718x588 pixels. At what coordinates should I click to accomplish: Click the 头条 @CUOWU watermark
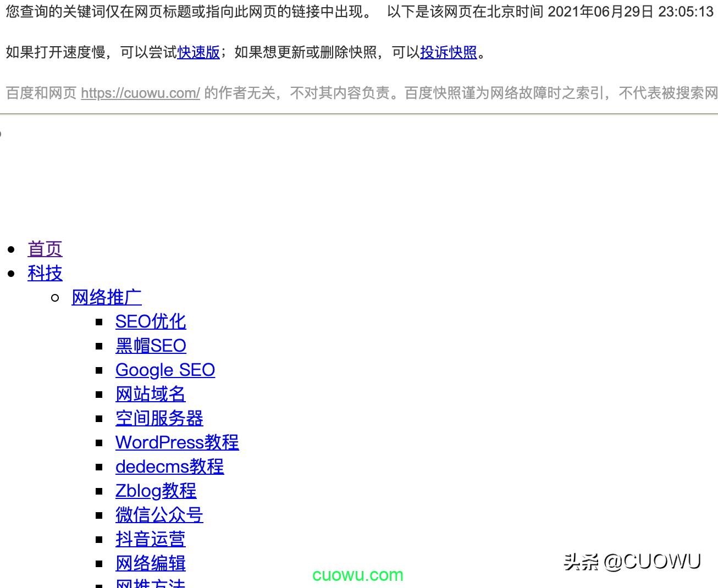click(x=631, y=561)
